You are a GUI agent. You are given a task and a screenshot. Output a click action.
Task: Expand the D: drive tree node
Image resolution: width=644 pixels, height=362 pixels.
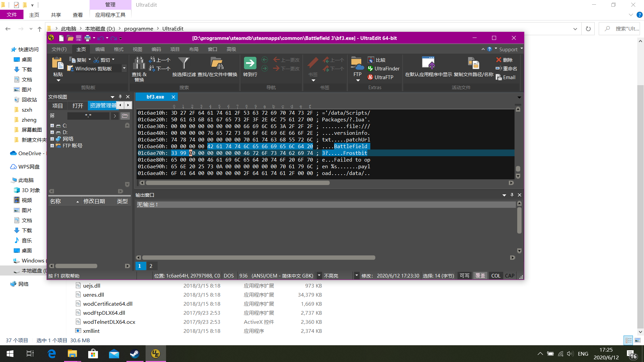coord(52,132)
